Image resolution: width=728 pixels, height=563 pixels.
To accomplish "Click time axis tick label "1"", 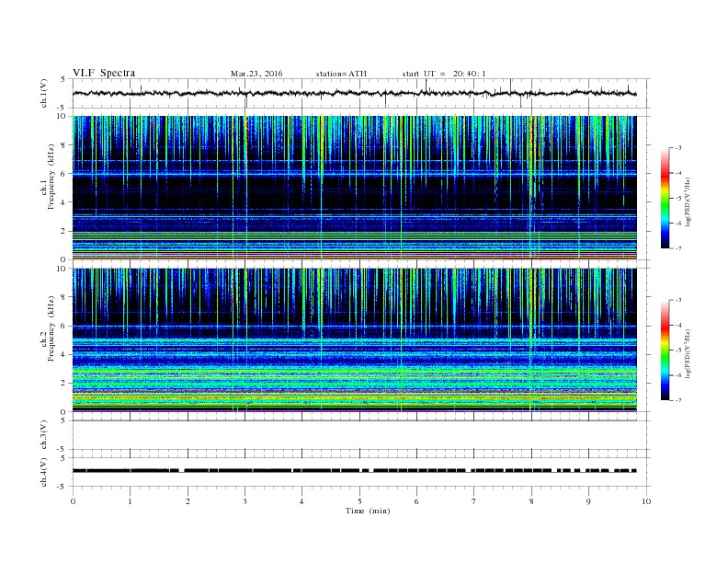I will (130, 501).
